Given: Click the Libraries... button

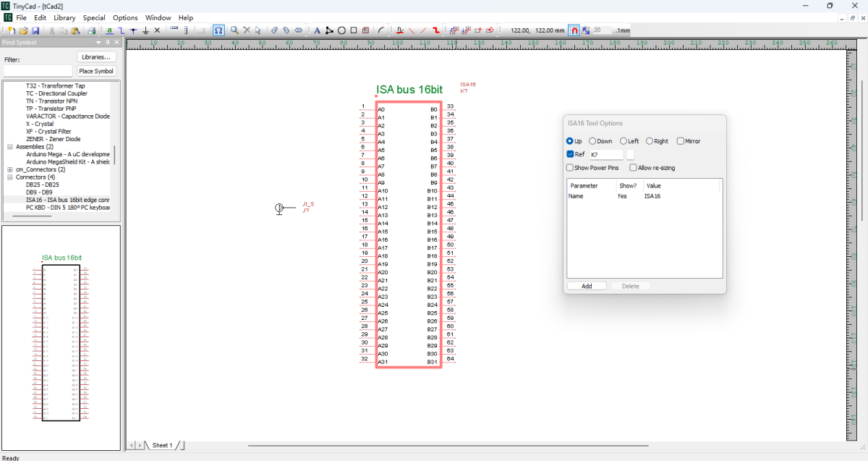Looking at the screenshot, I should coord(96,56).
